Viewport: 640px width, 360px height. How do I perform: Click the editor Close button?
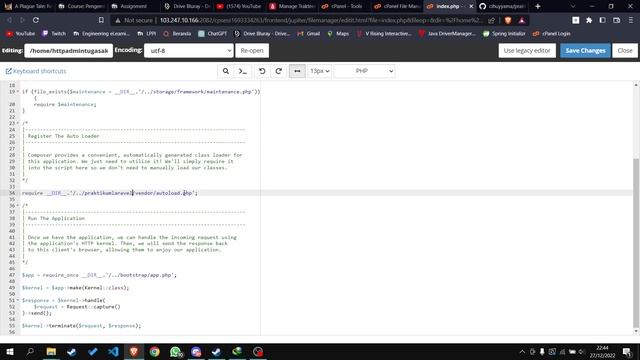pyautogui.click(x=625, y=51)
